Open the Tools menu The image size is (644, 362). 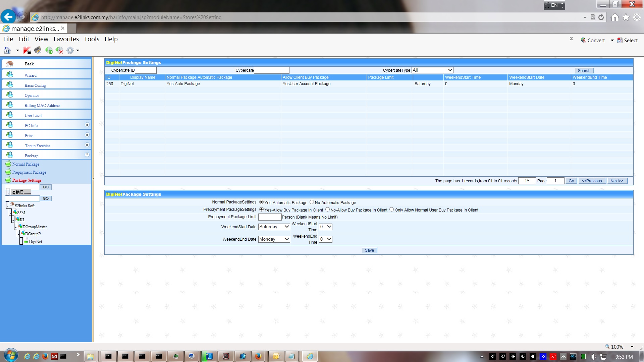click(x=92, y=39)
